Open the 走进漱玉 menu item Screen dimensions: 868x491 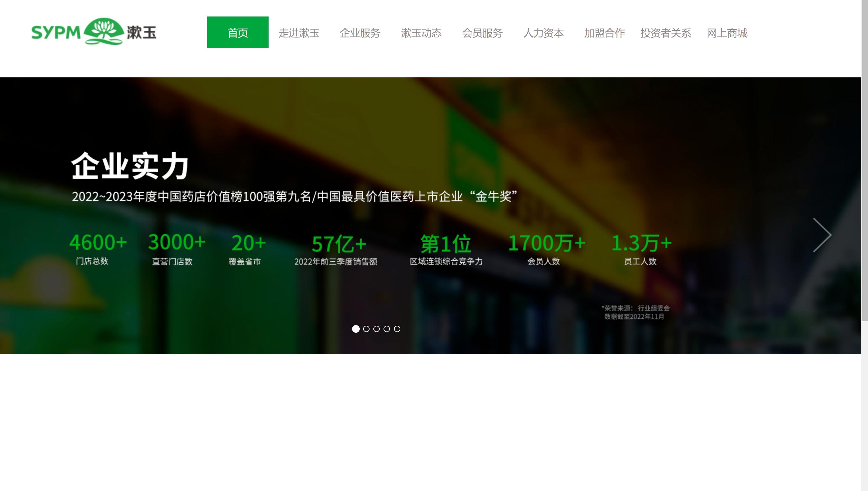[x=300, y=33]
